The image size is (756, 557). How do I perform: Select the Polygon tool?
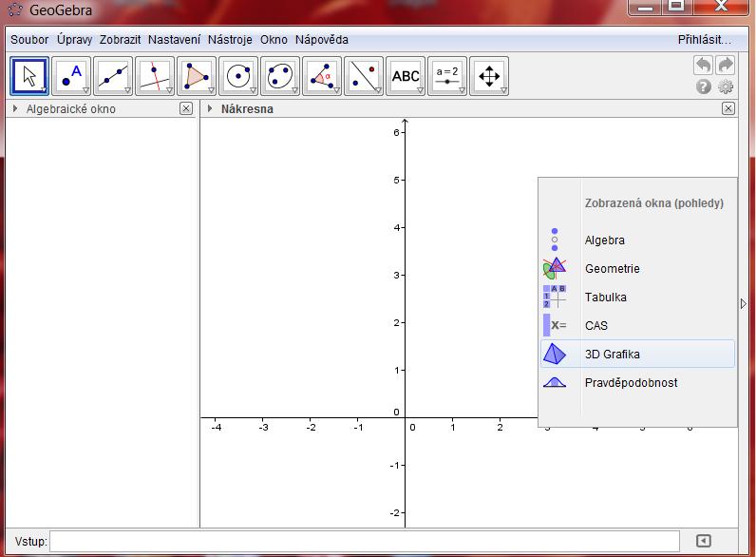pos(197,76)
